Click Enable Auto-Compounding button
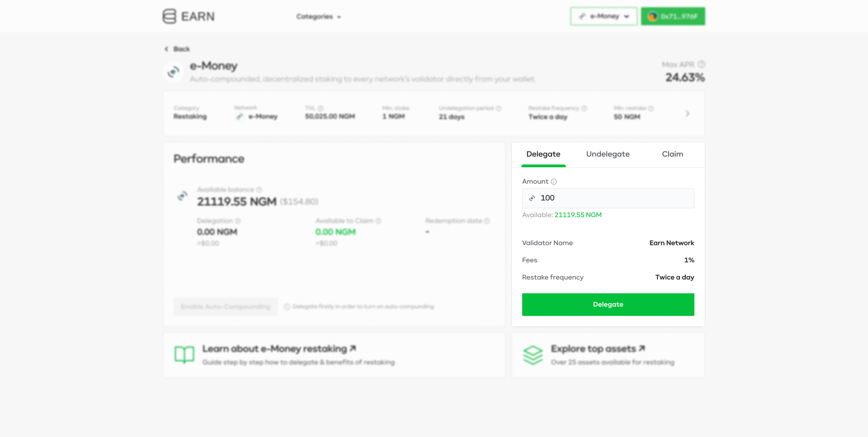This screenshot has height=437, width=868. pyautogui.click(x=226, y=306)
